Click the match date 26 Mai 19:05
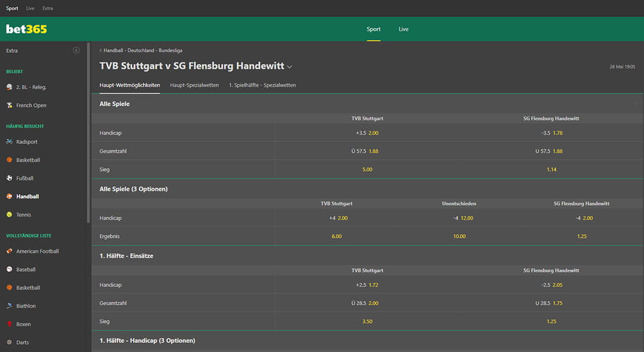644x352 pixels. click(622, 67)
